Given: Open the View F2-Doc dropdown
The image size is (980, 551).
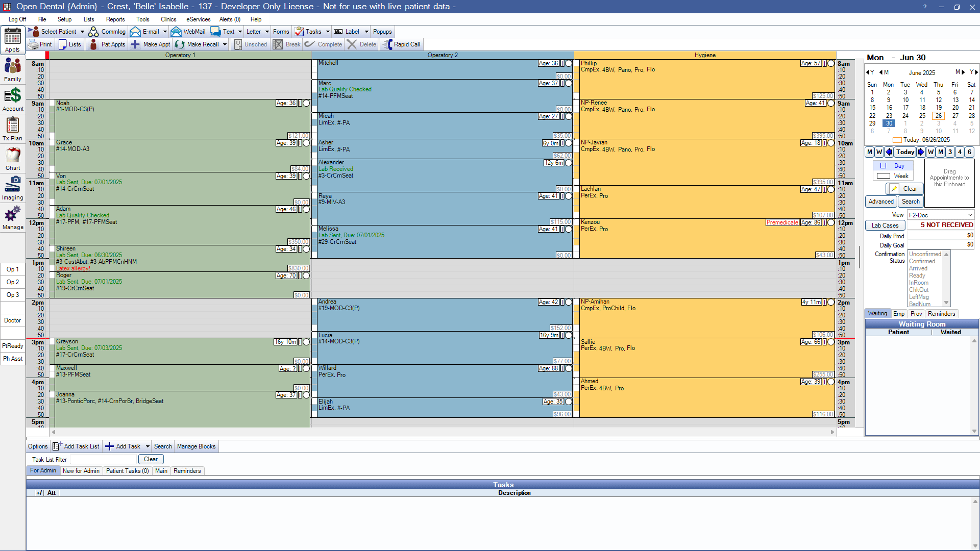Looking at the screenshot, I should pos(940,215).
